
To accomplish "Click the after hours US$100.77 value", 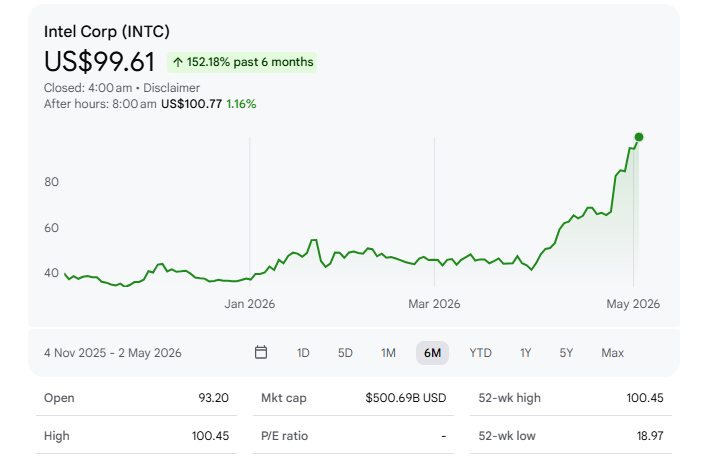I will pos(191,104).
